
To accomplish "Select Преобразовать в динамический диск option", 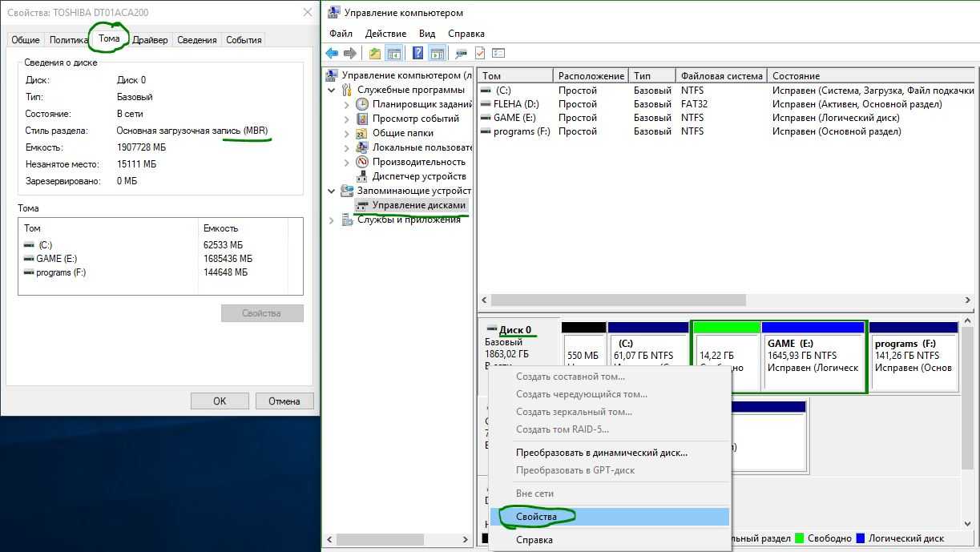I will pyautogui.click(x=601, y=453).
